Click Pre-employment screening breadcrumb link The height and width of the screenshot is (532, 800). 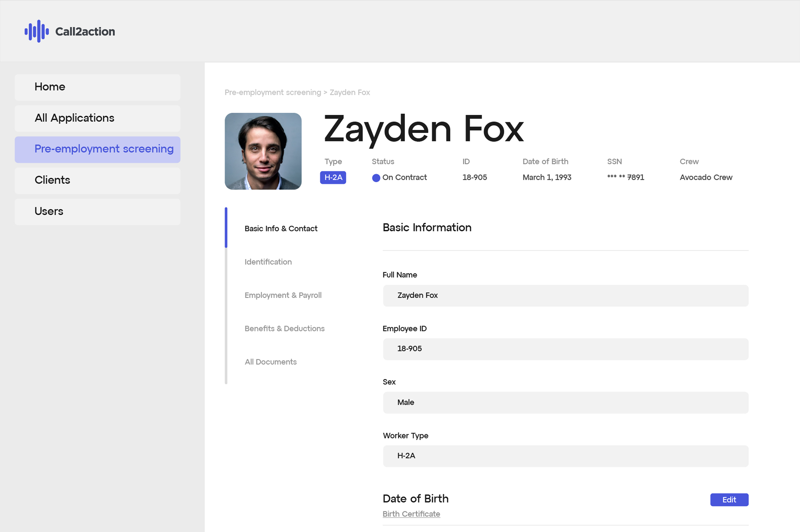pyautogui.click(x=273, y=92)
